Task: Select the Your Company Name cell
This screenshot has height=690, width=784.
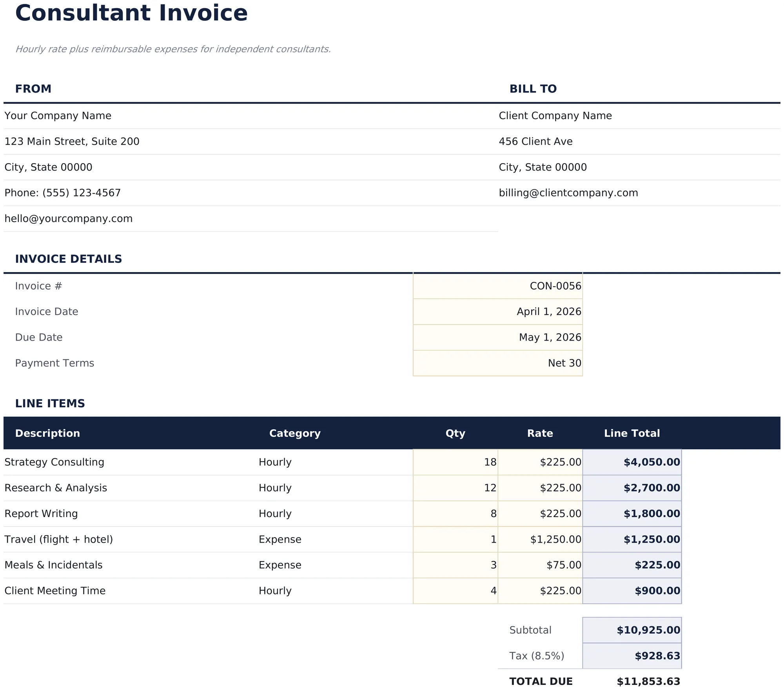Action: click(251, 116)
